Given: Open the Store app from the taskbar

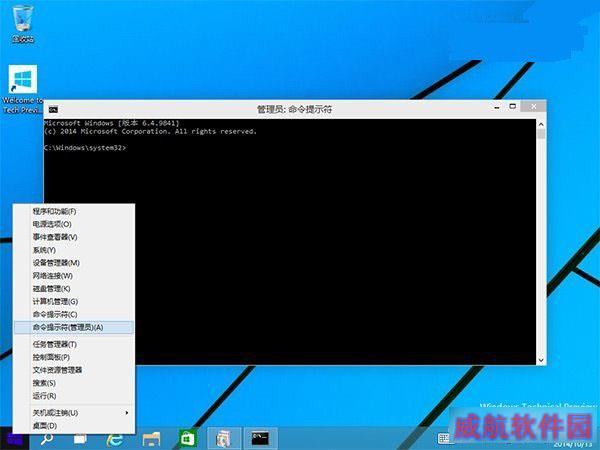Looking at the screenshot, I should tap(187, 439).
